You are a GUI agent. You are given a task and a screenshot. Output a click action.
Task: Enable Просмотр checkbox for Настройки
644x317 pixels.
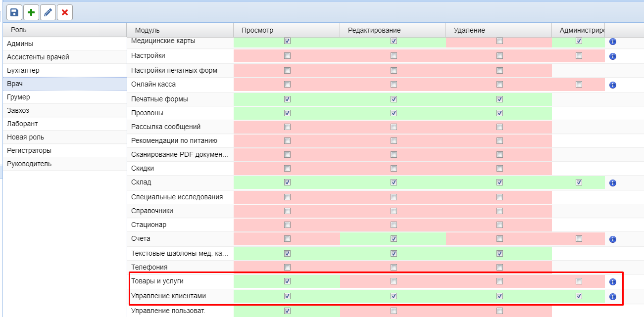[287, 56]
